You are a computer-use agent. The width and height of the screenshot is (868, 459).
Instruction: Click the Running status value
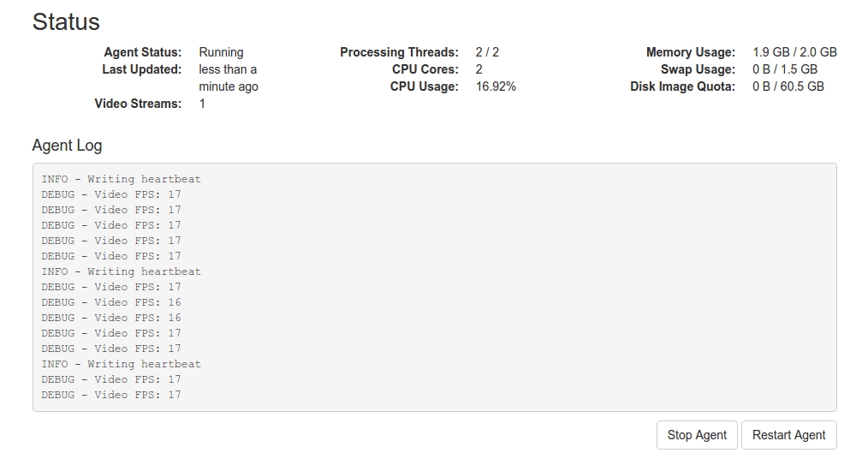click(x=221, y=52)
